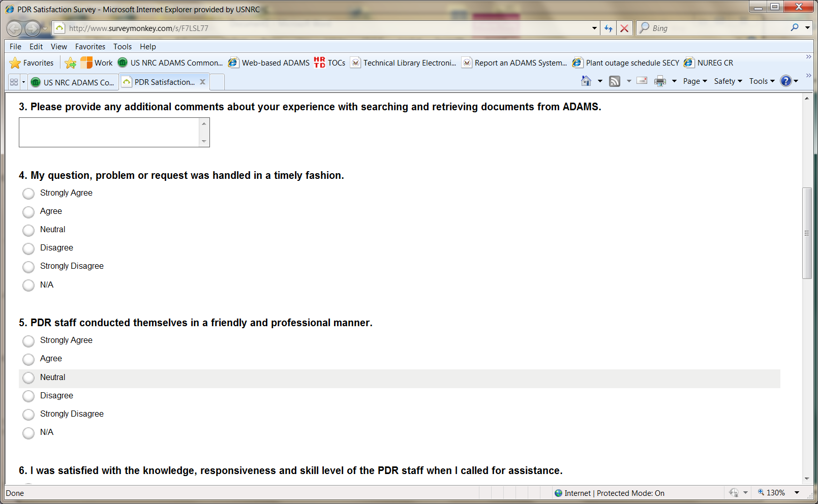Click the page vertical scrollbar thumb

click(x=807, y=233)
